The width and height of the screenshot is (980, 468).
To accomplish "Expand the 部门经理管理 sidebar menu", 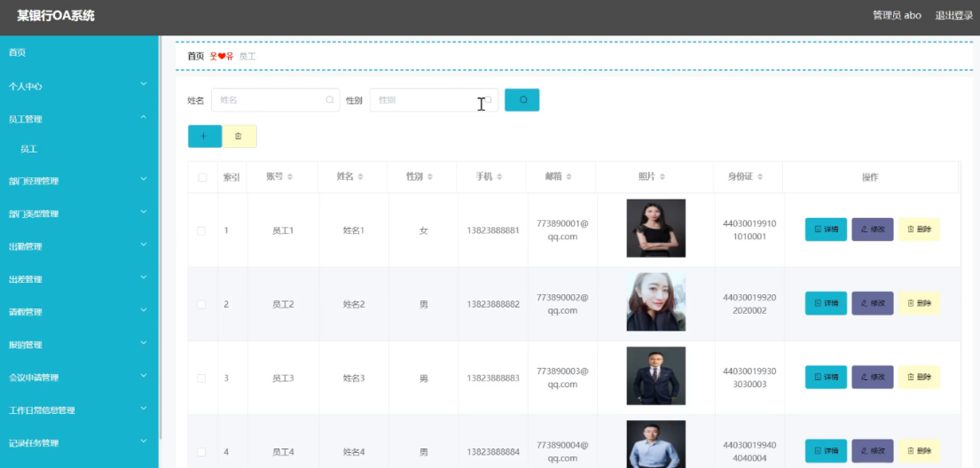I will 79,181.
